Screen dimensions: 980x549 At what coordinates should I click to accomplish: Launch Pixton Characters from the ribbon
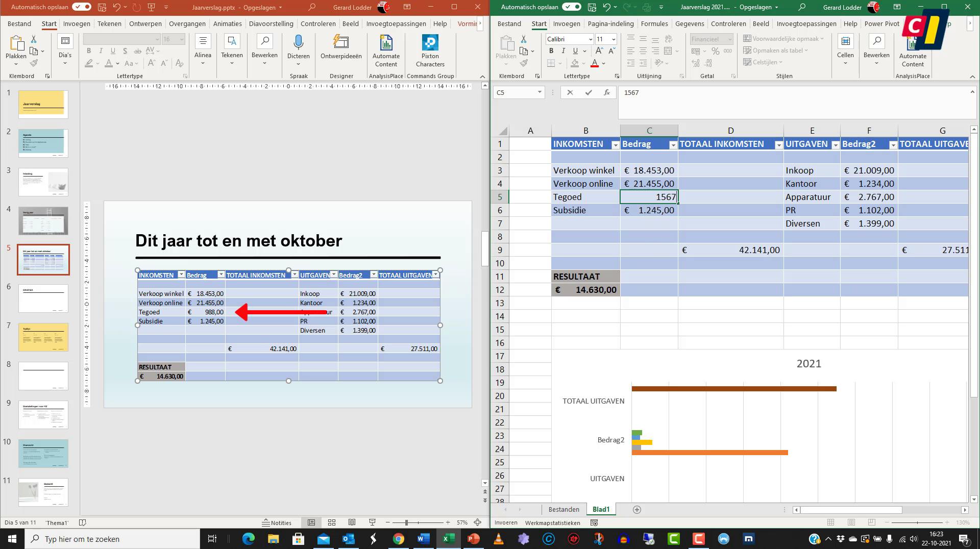430,48
